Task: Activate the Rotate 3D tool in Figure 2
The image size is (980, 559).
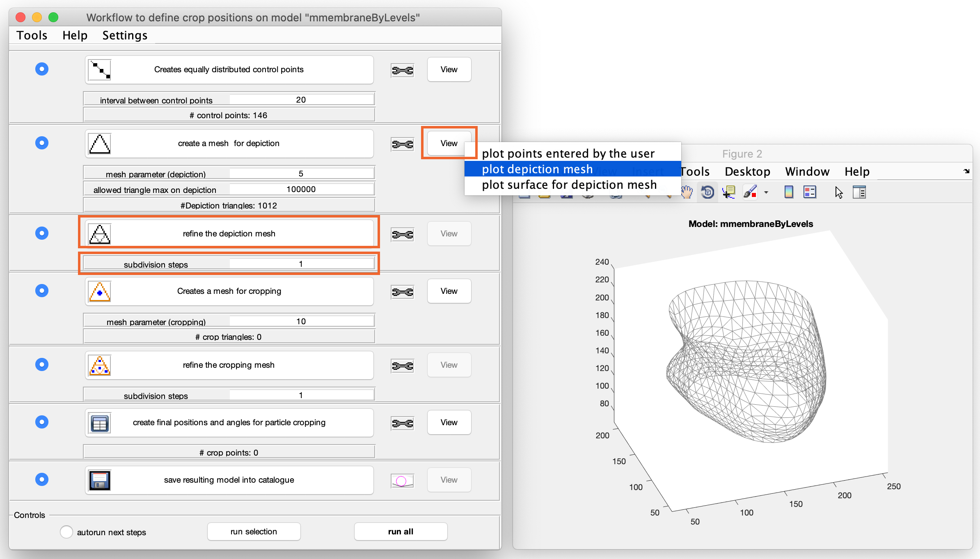Action: click(x=708, y=192)
